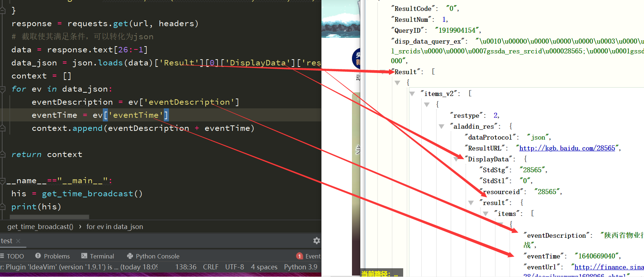Place cursor in 'his = get_time_broadcast()' line
The image size is (644, 277).
[x=77, y=194]
